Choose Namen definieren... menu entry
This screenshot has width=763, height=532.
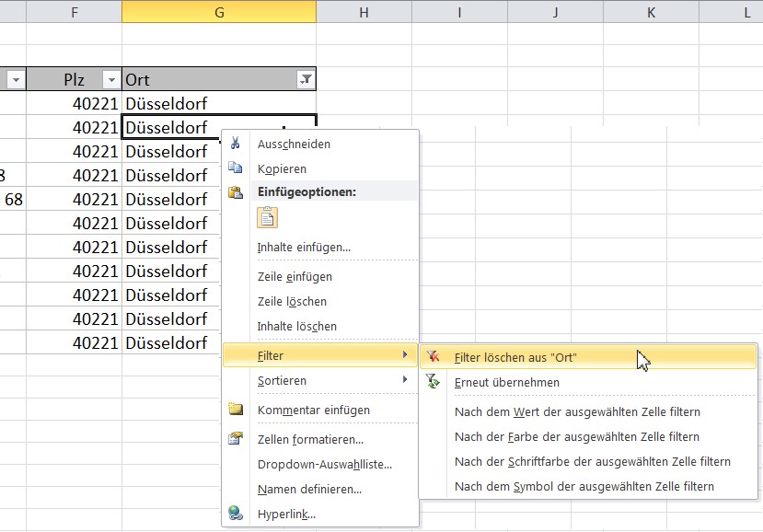320,489
